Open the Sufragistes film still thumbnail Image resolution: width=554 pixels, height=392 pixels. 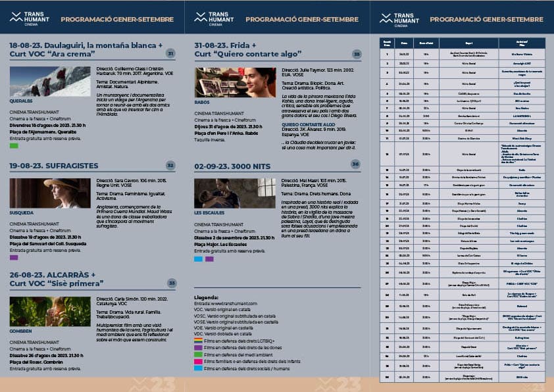click(50, 193)
